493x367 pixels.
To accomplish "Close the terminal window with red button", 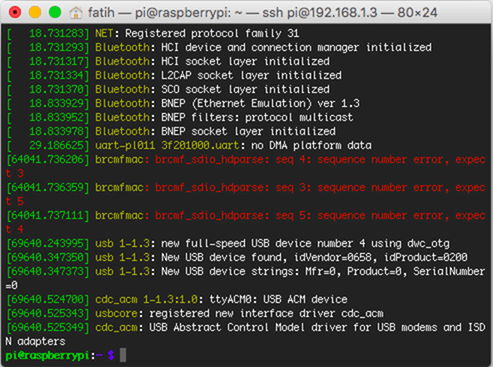I will coord(15,12).
